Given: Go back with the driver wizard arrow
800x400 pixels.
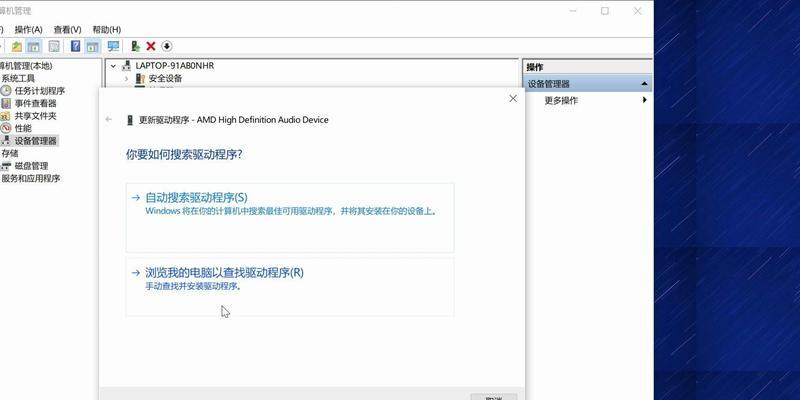Looking at the screenshot, I should tap(108, 119).
